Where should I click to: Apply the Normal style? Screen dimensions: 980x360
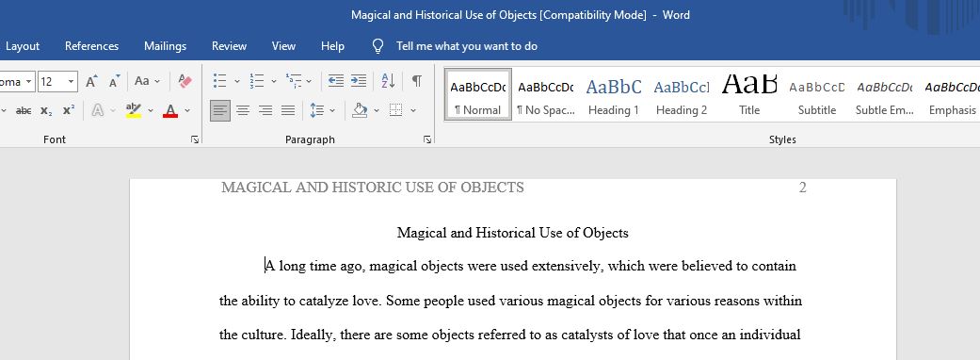coord(478,94)
